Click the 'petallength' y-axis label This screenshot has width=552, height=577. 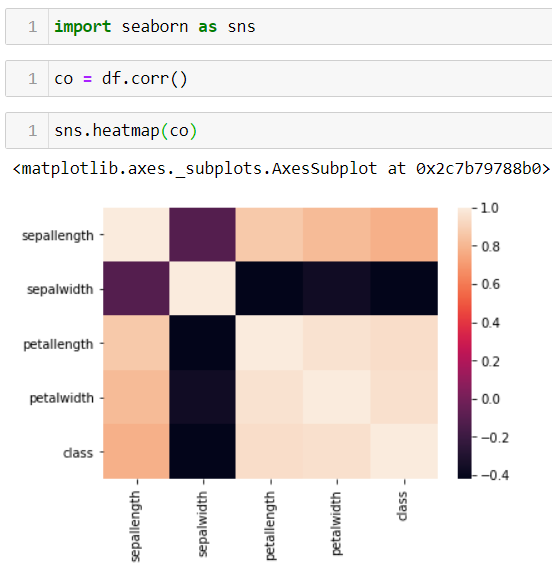58,344
